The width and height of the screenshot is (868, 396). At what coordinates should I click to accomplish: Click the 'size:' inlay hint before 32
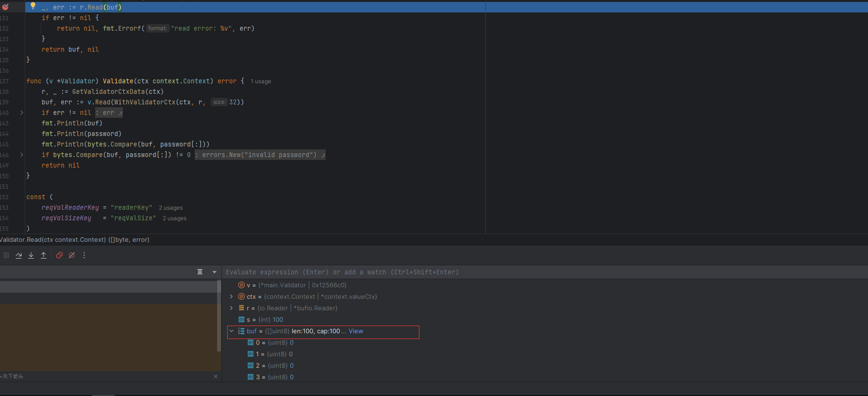pyautogui.click(x=219, y=102)
